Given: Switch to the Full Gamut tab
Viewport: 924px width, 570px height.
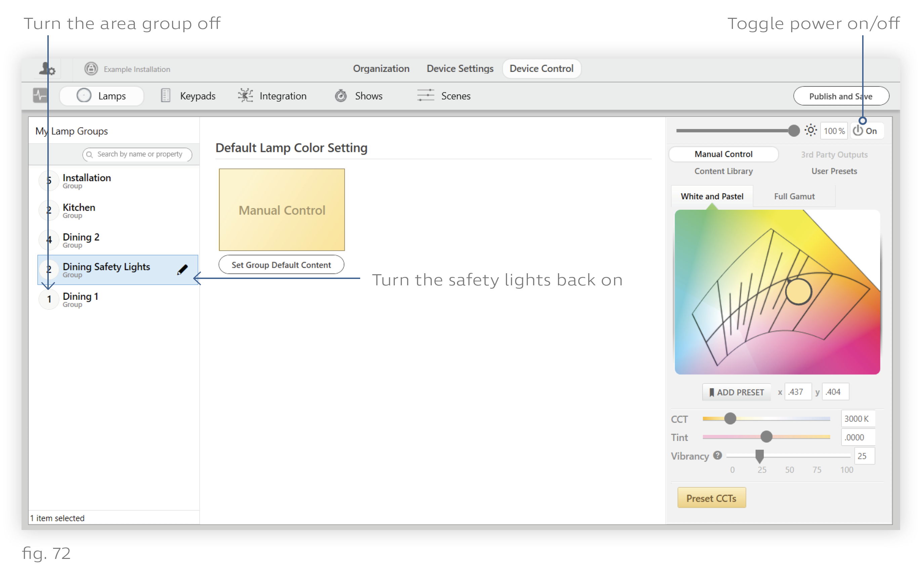Looking at the screenshot, I should [x=794, y=197].
